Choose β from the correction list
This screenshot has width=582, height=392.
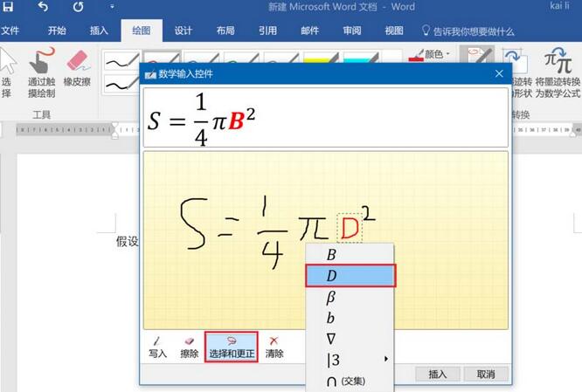(350, 297)
